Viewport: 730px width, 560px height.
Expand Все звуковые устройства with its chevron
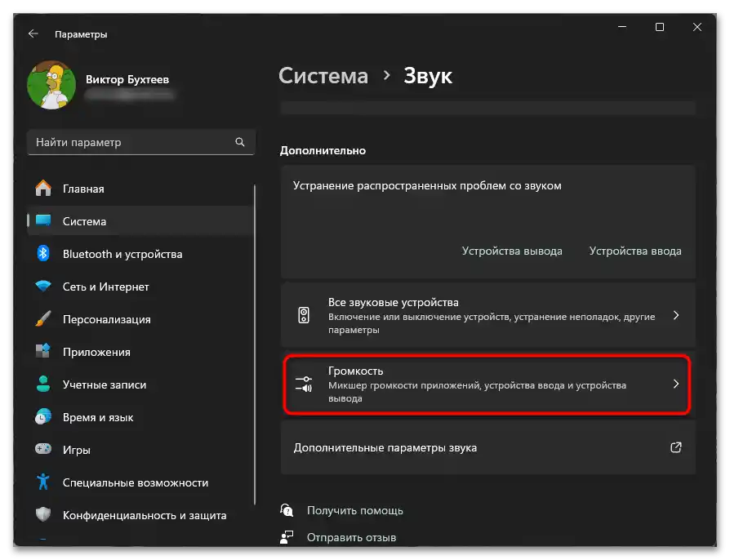[675, 314]
